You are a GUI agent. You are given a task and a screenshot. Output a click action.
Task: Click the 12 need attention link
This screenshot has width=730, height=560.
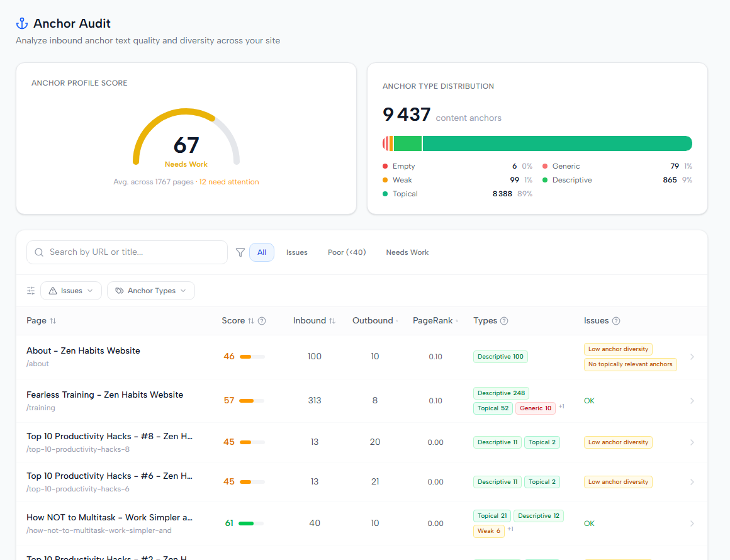229,182
